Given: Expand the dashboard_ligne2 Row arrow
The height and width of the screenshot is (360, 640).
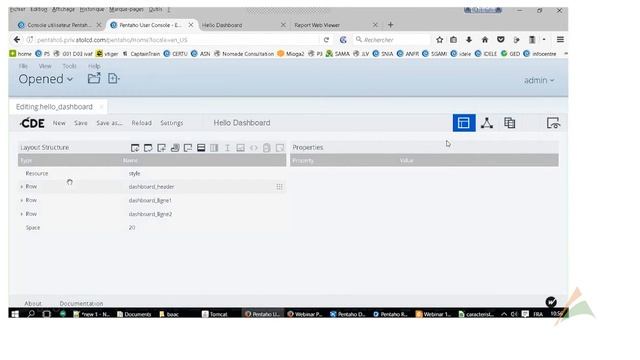Looking at the screenshot, I should pyautogui.click(x=22, y=214).
